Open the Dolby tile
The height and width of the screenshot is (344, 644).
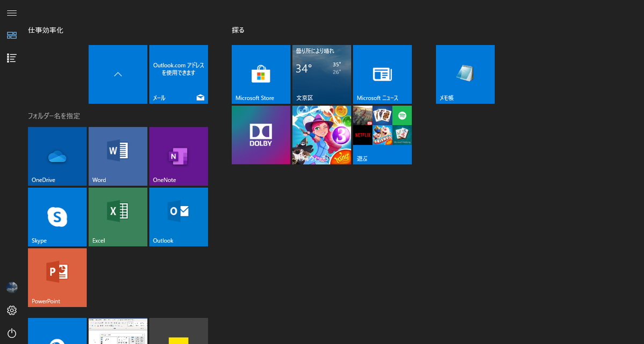[x=261, y=135]
